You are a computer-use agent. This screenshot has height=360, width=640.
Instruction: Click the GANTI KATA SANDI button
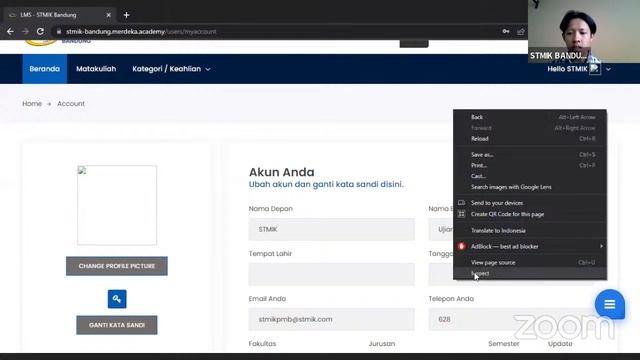click(x=117, y=325)
